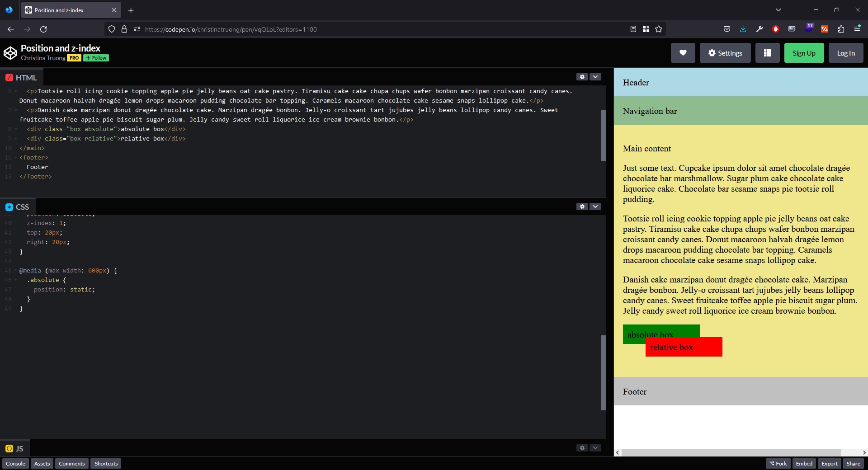868x470 pixels.
Task: Open the Firefox application menu
Action: point(857,29)
